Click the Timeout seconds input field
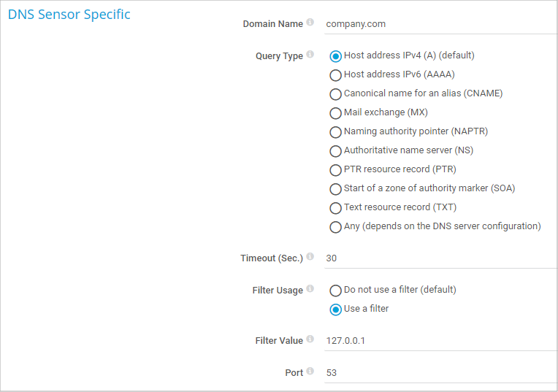The height and width of the screenshot is (392, 558). (438, 258)
